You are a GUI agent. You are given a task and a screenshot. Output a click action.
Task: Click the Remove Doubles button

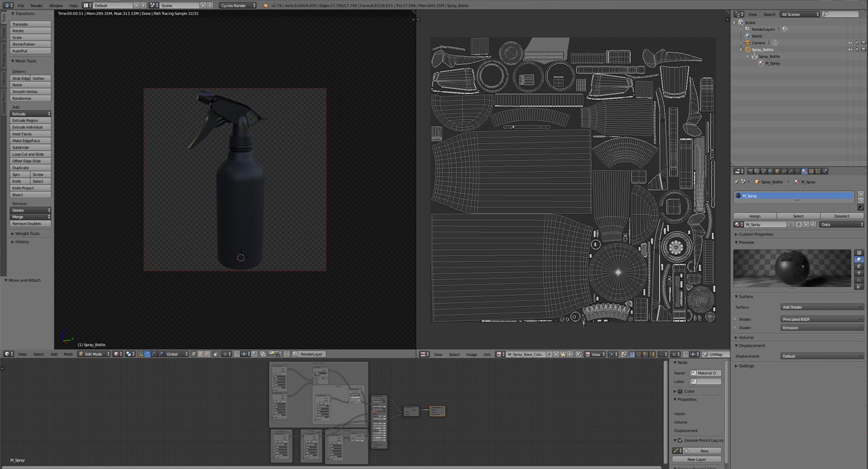click(30, 224)
